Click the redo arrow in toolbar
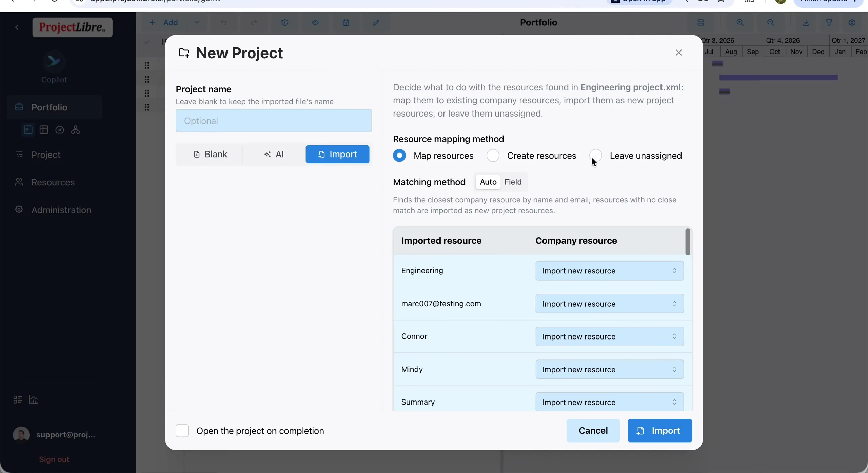 [x=254, y=23]
